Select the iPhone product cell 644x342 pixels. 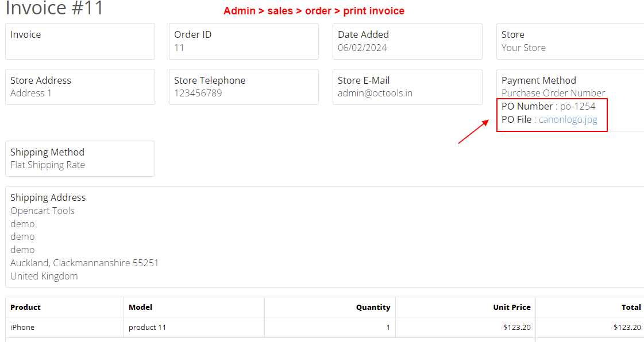pos(22,327)
